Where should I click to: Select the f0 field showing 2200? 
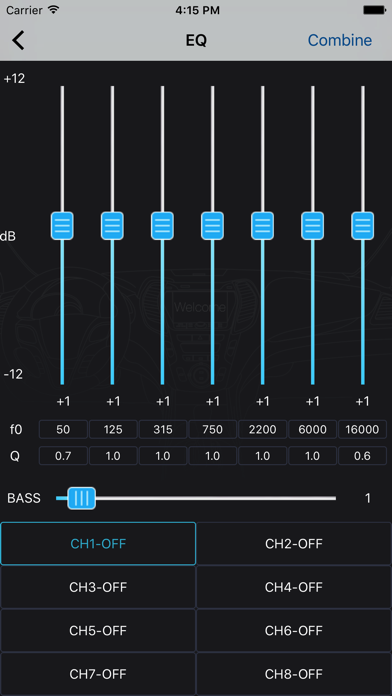tap(262, 429)
